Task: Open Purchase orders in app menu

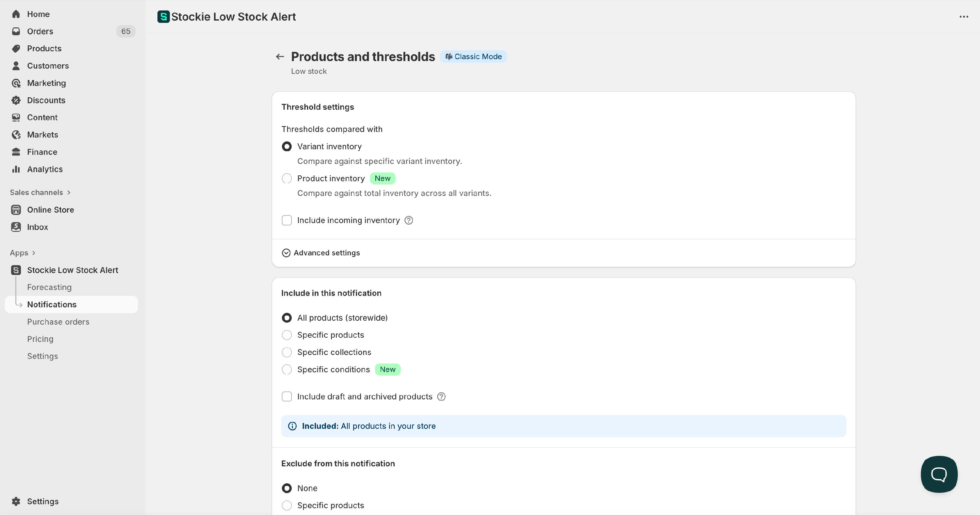Action: tap(58, 322)
